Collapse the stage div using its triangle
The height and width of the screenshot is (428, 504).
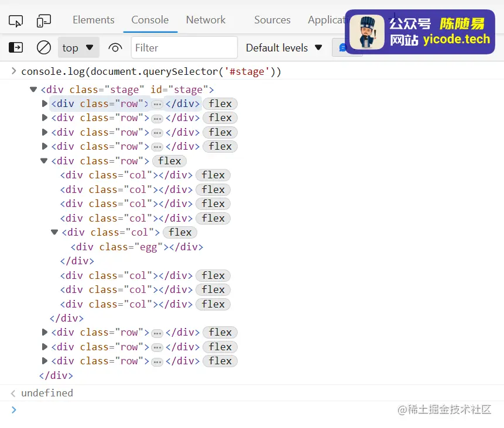pyautogui.click(x=33, y=89)
